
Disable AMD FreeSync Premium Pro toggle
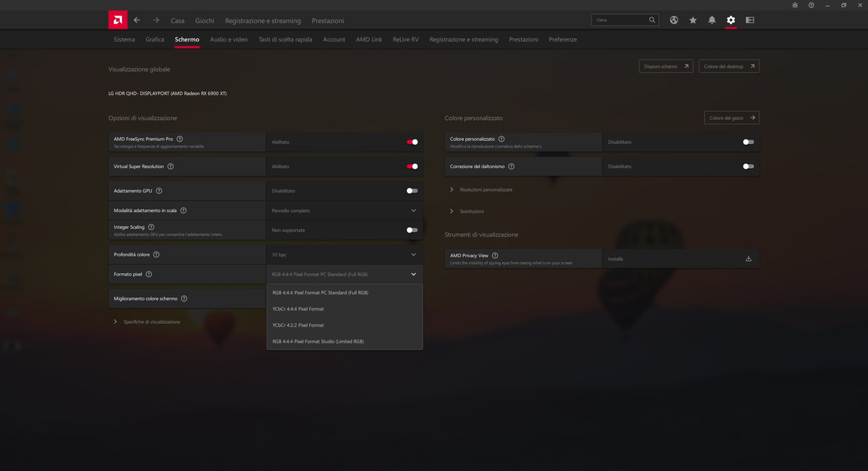412,142
